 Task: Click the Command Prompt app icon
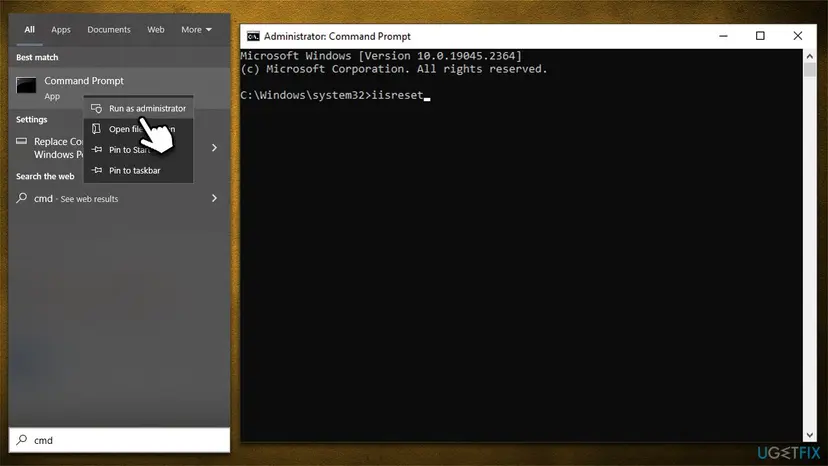point(26,85)
